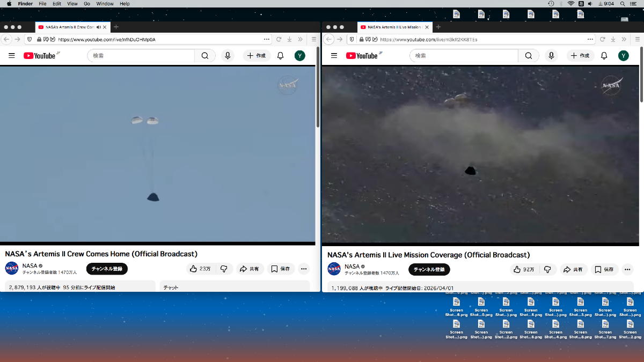Open YouTube guide menu in right window

click(x=334, y=56)
